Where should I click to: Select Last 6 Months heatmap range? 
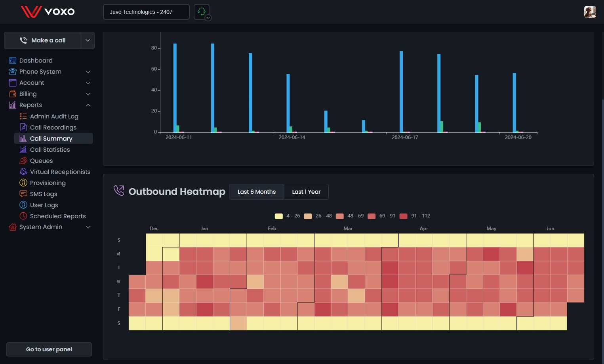pos(257,192)
